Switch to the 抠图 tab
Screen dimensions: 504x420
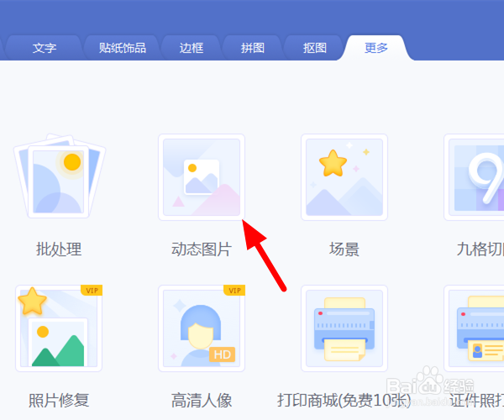[315, 48]
